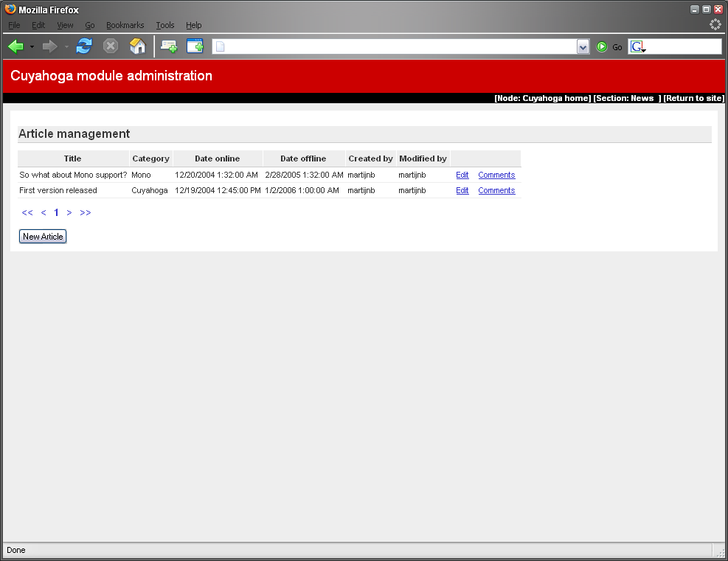
Task: Click the status bar resize grip
Action: (x=720, y=552)
